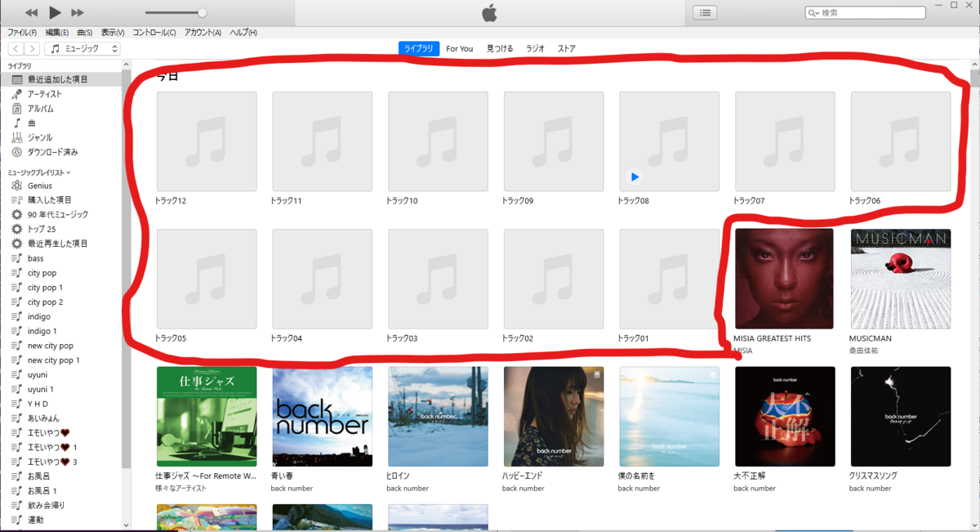Open the 編集(E) menu
Viewport: 980px width, 532px height.
(x=57, y=33)
